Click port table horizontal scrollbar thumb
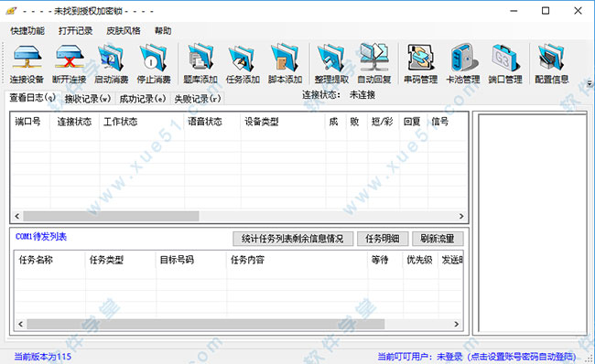Screen dimensions: 595x364 (x=111, y=216)
